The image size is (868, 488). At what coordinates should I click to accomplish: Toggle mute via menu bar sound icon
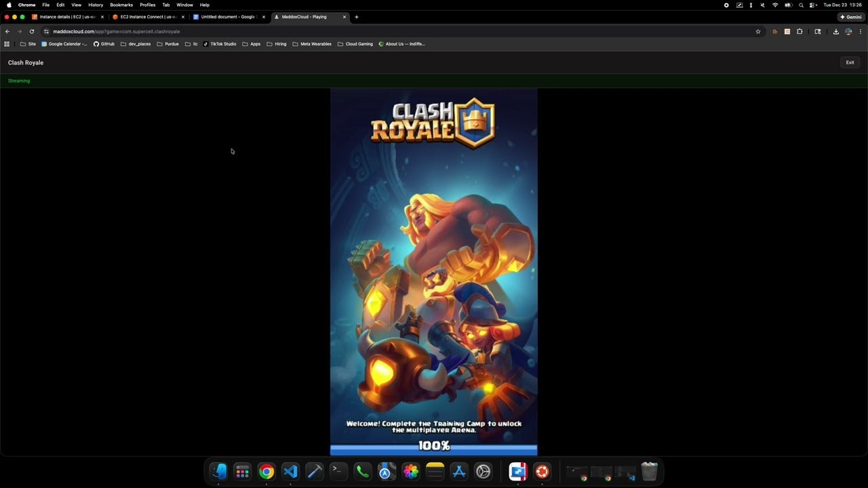pos(763,5)
